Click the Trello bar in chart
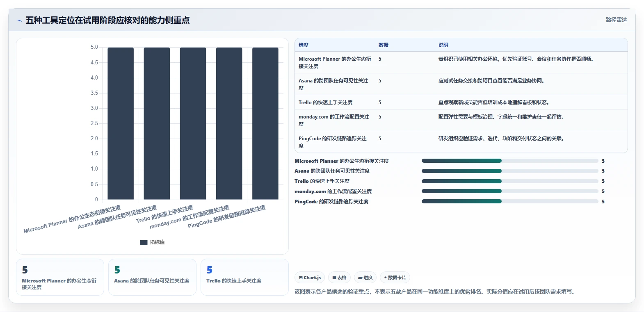Viewport: 644px width, 312px height. 193,123
